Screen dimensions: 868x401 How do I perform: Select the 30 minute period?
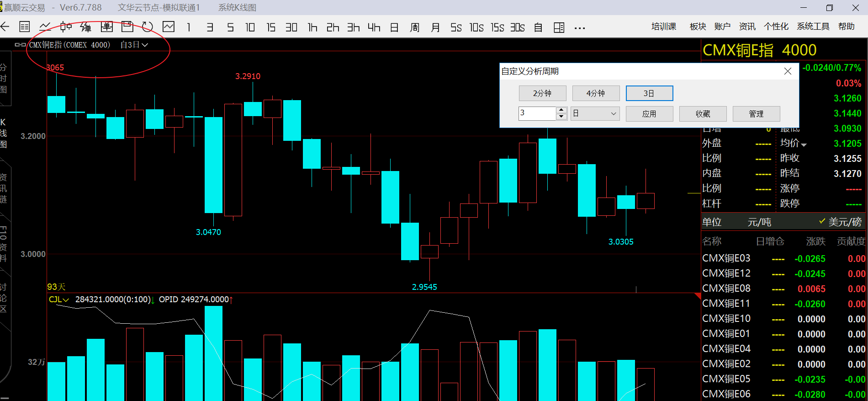(291, 27)
